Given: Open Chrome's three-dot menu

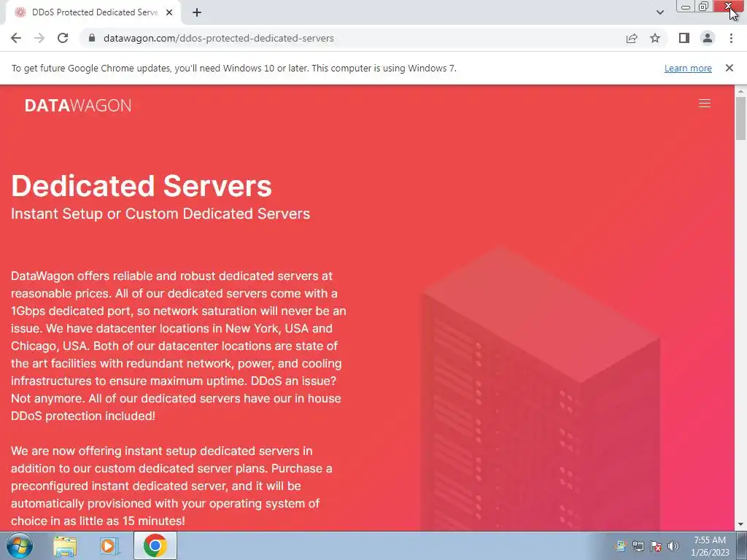Looking at the screenshot, I should (x=731, y=38).
